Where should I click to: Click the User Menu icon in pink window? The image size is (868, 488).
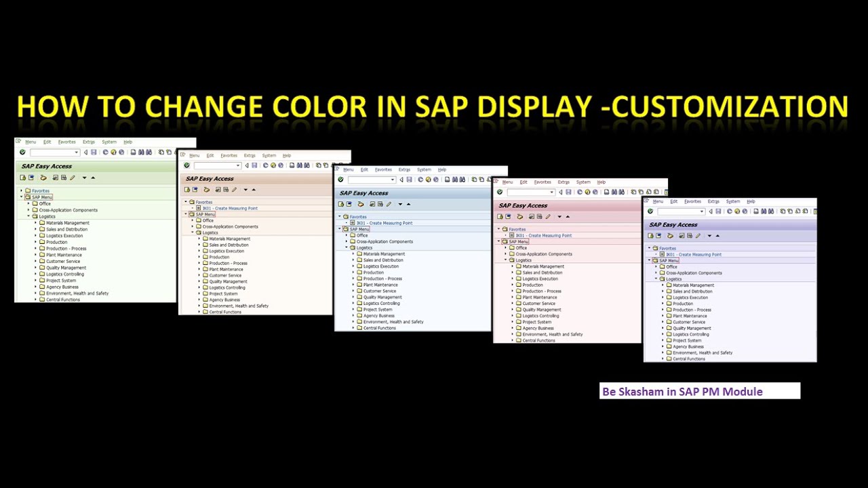pyautogui.click(x=500, y=217)
